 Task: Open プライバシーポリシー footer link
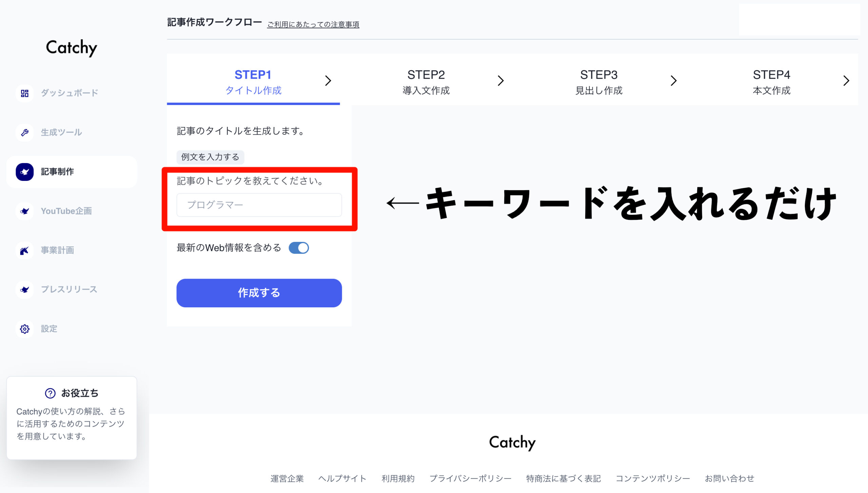pos(470,478)
